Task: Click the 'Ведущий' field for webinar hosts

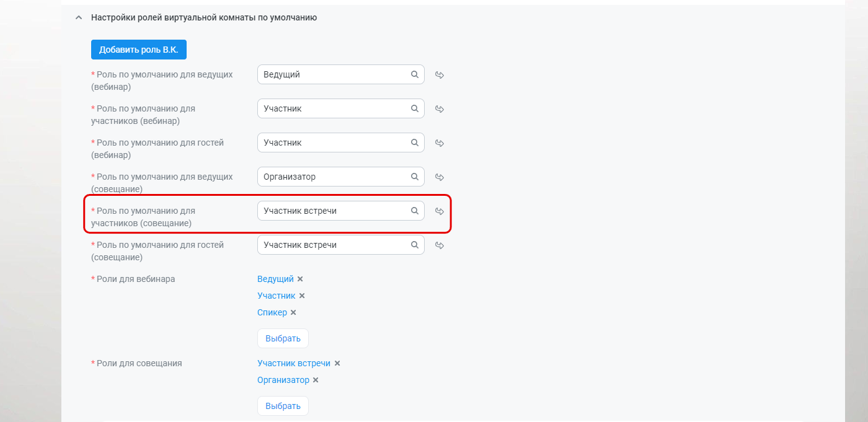Action: pos(341,74)
